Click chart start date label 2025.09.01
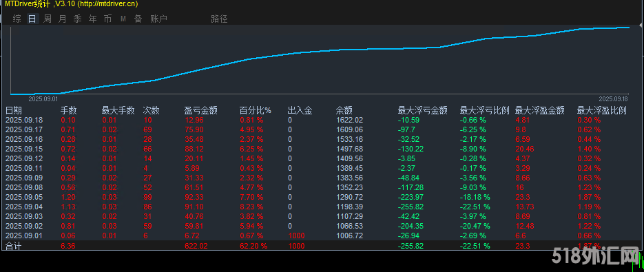 click(43, 99)
